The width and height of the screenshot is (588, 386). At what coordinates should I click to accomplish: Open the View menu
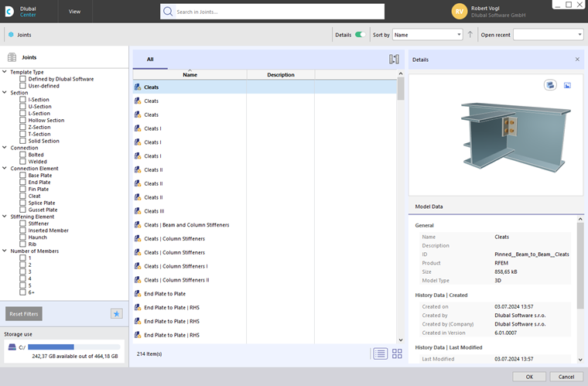pyautogui.click(x=74, y=12)
